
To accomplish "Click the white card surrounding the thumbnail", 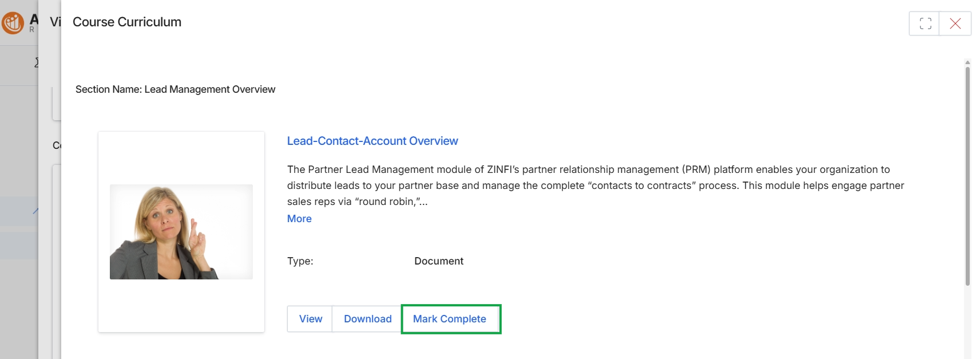I will (x=181, y=232).
